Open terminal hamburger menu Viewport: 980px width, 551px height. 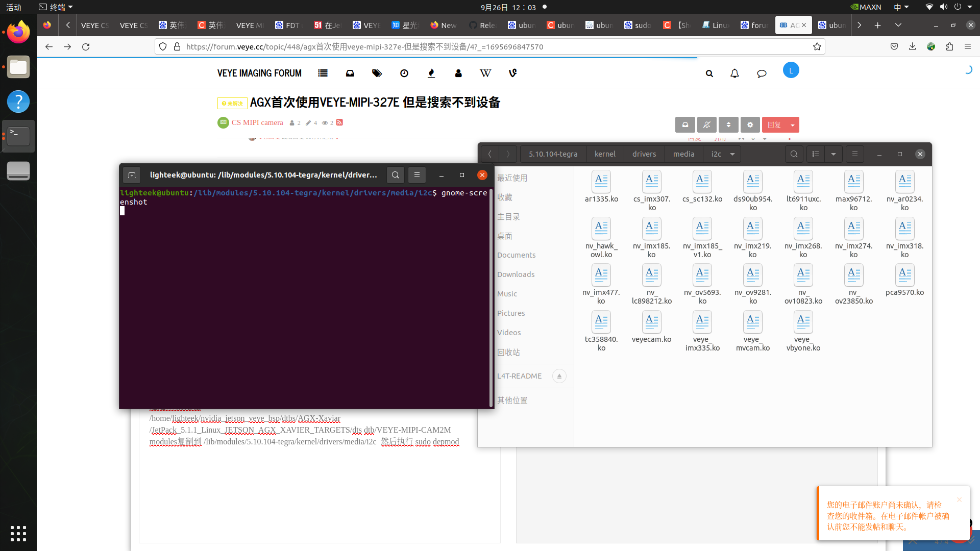tap(416, 175)
